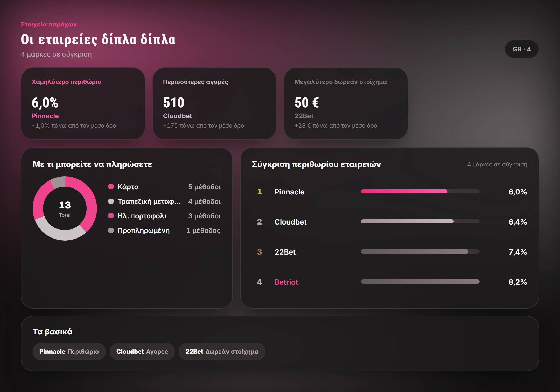Image resolution: width=560 pixels, height=392 pixels.
Task: Open the Χαμηλότερο περιθώριο card
Action: (83, 104)
